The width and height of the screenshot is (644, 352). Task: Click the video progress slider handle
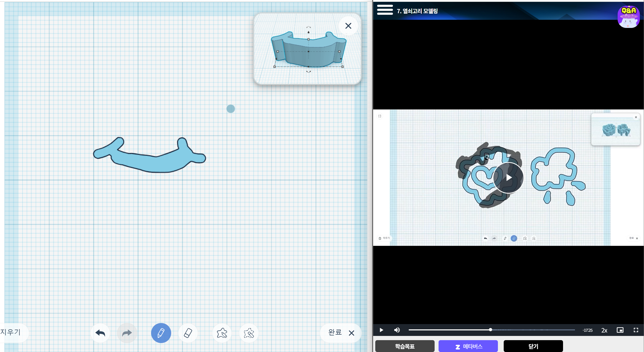[490, 330]
